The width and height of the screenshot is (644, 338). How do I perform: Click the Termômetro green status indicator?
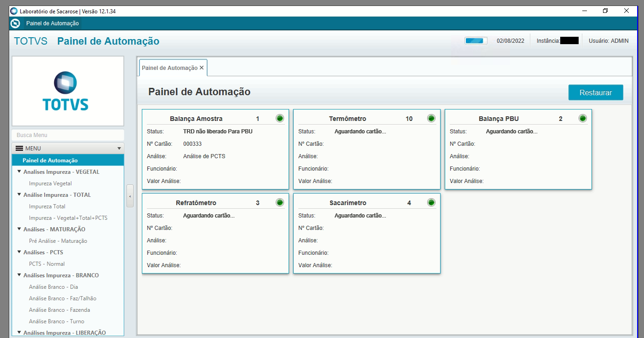[x=431, y=118]
